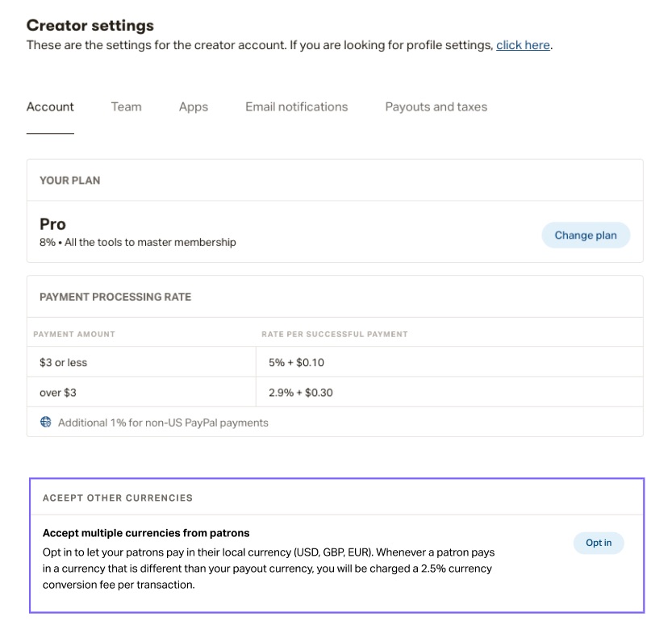
Task: Select the Payouts and taxes tab
Action: pyautogui.click(x=436, y=106)
